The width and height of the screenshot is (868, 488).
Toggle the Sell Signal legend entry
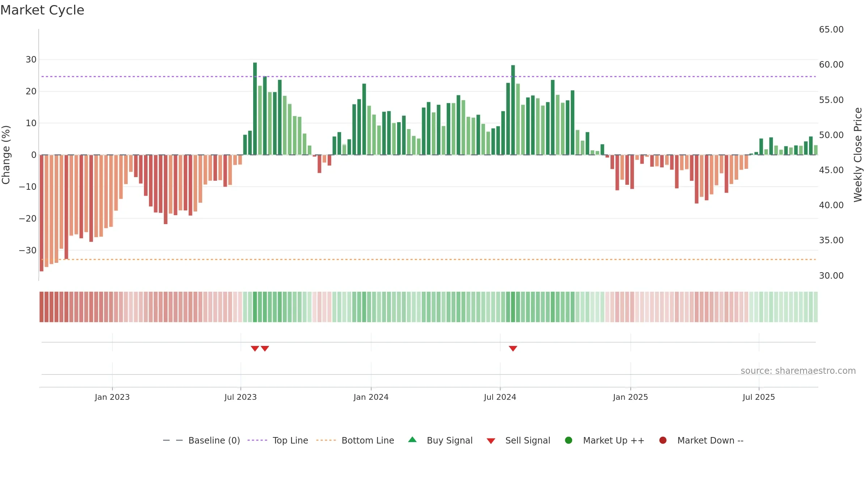tap(518, 440)
